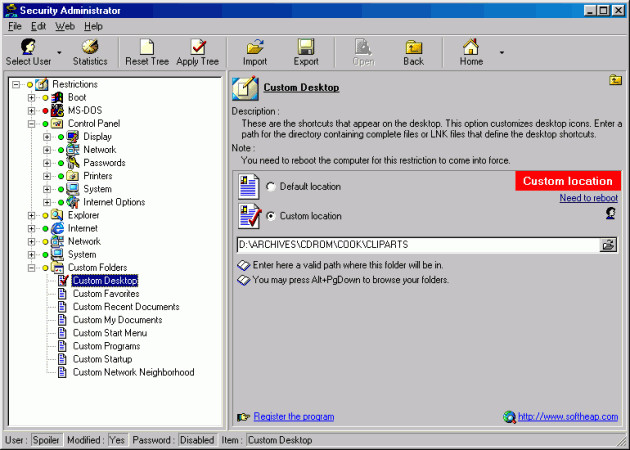Click the Modified Yes status field

coord(117,440)
